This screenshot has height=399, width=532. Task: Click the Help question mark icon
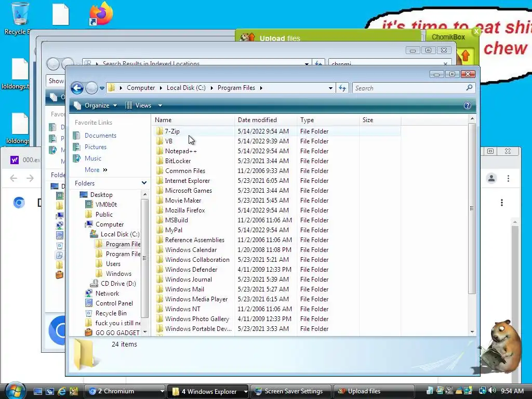[x=467, y=105]
